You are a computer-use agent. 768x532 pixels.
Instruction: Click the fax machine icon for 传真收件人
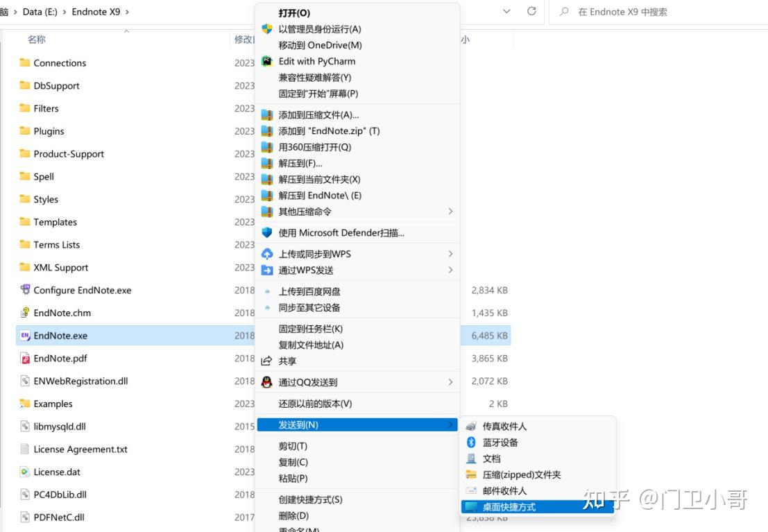pos(470,427)
